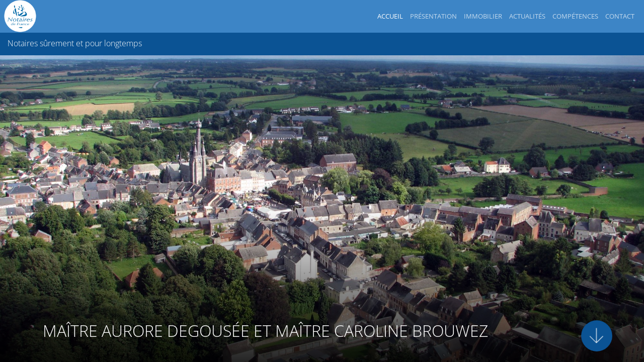Open the ACTUALITÉS page
644x362 pixels.
(x=527, y=16)
